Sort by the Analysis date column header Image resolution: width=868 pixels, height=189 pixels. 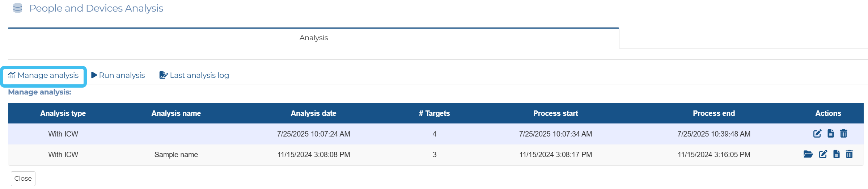pos(313,113)
